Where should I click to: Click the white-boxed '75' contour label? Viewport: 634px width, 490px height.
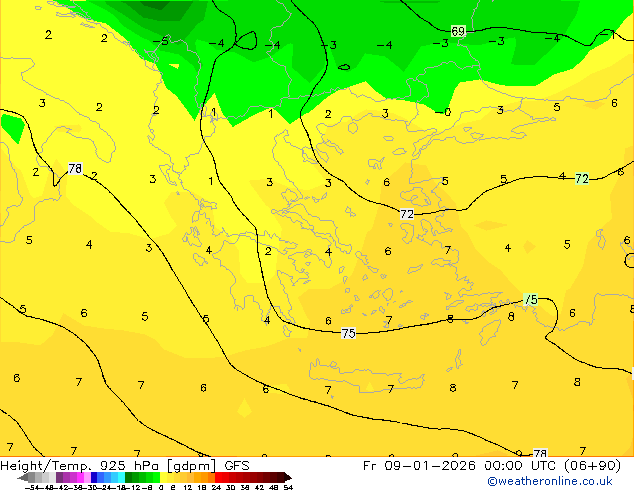tap(348, 333)
